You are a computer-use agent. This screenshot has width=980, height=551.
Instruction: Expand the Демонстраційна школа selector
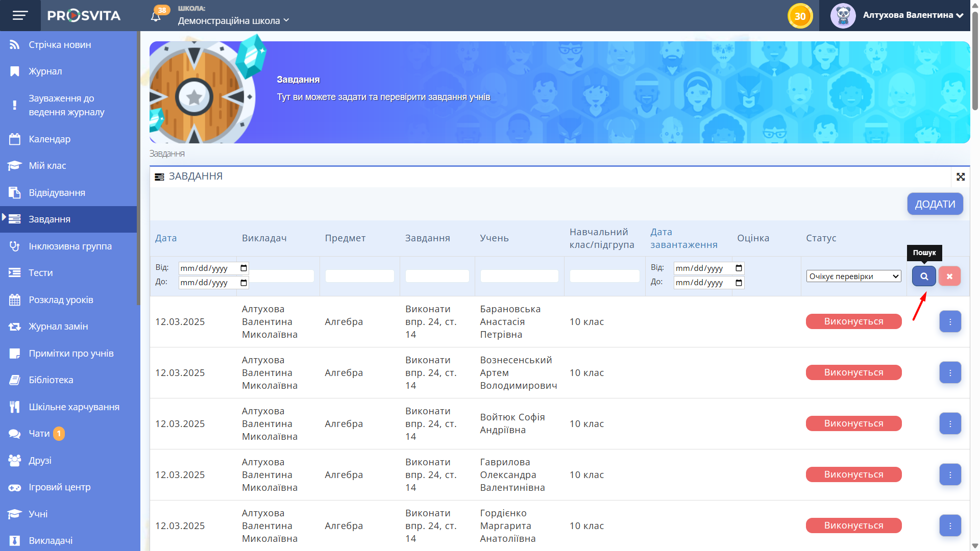tap(233, 20)
